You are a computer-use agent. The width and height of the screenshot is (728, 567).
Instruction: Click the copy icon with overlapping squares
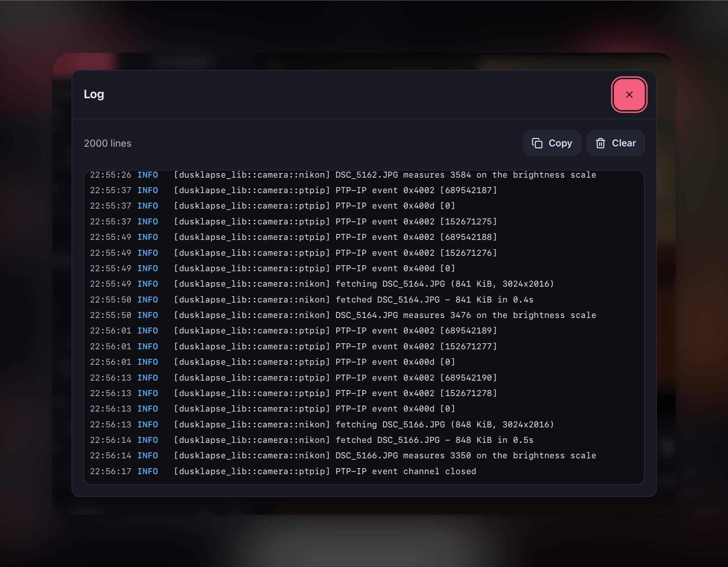point(537,143)
